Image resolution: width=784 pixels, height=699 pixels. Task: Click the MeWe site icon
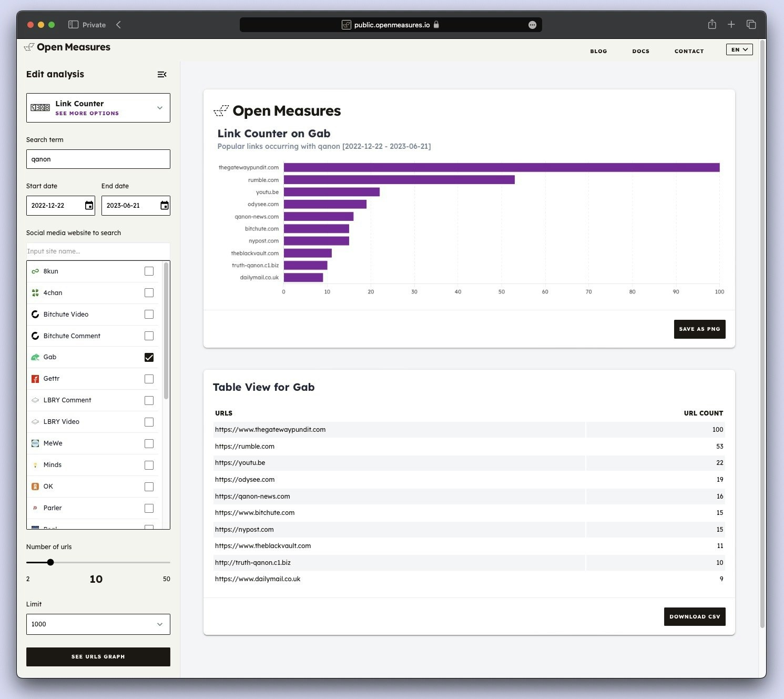[x=35, y=443]
